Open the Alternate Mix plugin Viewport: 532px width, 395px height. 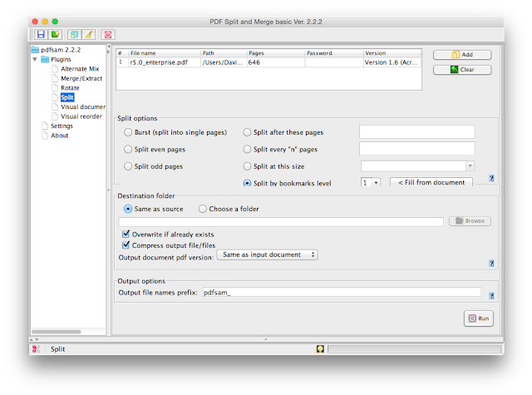[80, 69]
